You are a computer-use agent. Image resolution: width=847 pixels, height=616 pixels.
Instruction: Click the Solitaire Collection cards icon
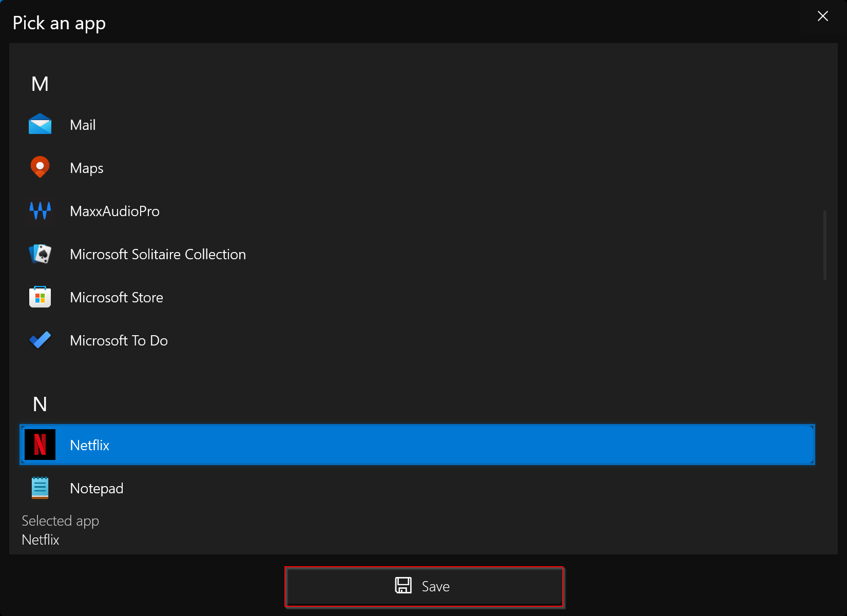[40, 254]
